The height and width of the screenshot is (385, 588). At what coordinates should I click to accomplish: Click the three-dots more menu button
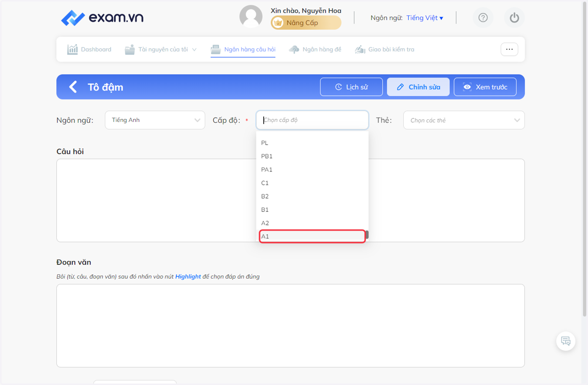coord(509,49)
